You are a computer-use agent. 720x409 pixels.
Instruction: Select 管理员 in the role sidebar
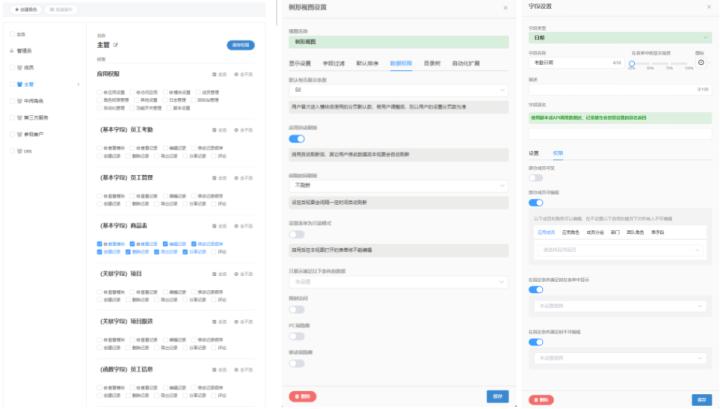[x=24, y=51]
